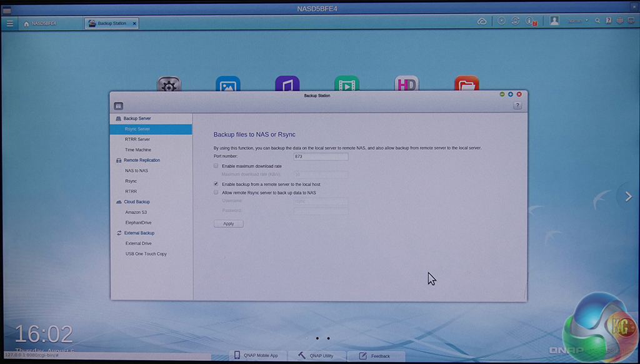The width and height of the screenshot is (640, 364).
Task: Select RTRR under Remote Replication
Action: point(131,192)
